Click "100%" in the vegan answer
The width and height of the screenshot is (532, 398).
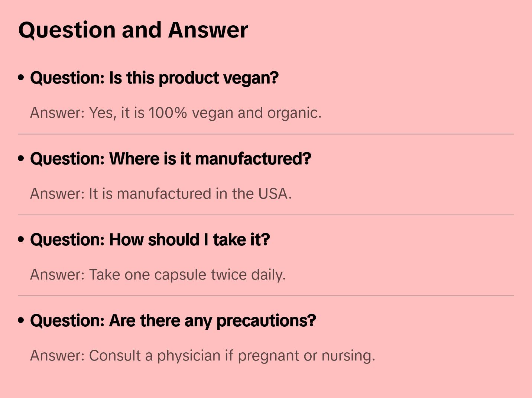(168, 113)
